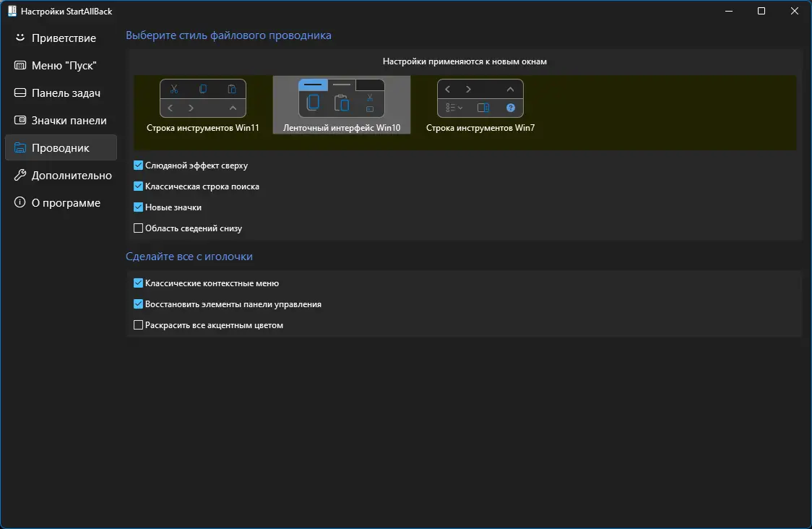The height and width of the screenshot is (529, 812).
Task: Click the taskbar icon beside Панель задач
Action: (20, 93)
